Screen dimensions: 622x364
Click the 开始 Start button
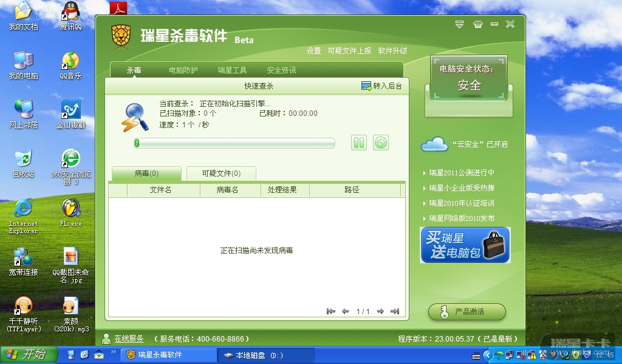coord(29,354)
